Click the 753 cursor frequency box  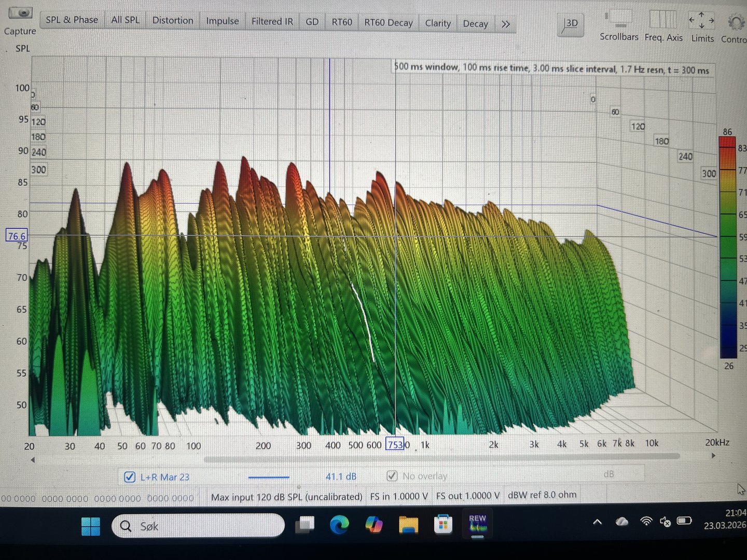pos(395,444)
